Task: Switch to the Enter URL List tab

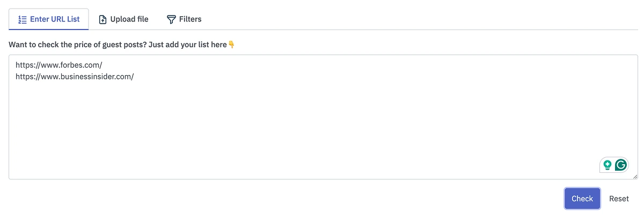Action: pos(54,19)
